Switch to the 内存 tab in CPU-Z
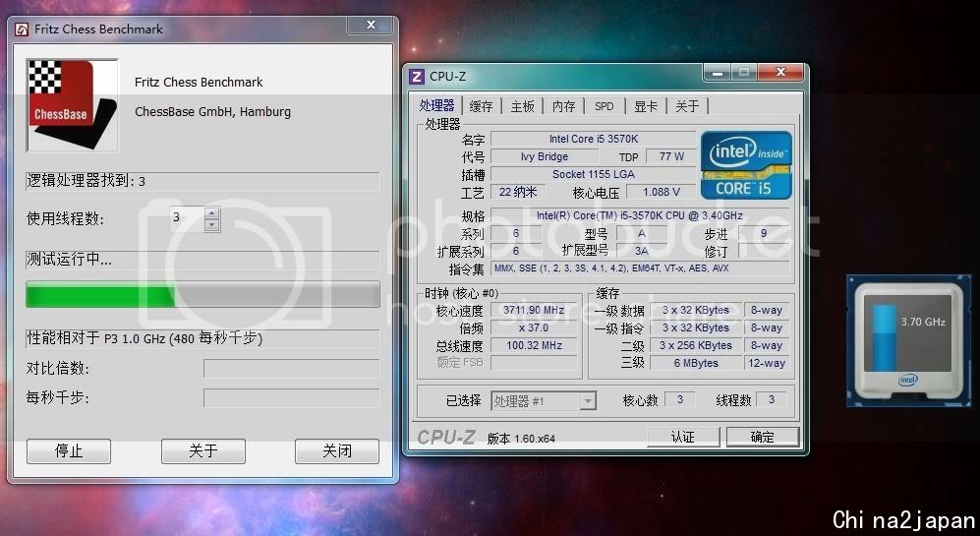 click(x=564, y=106)
